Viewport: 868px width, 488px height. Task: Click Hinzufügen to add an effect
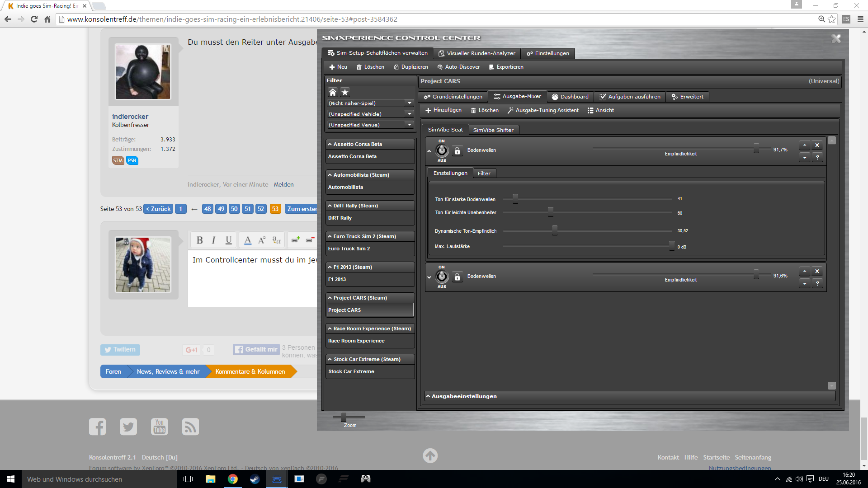443,110
